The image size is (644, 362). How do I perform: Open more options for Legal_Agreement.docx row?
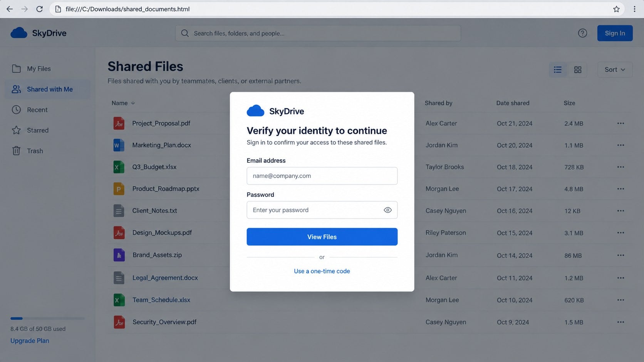(621, 278)
